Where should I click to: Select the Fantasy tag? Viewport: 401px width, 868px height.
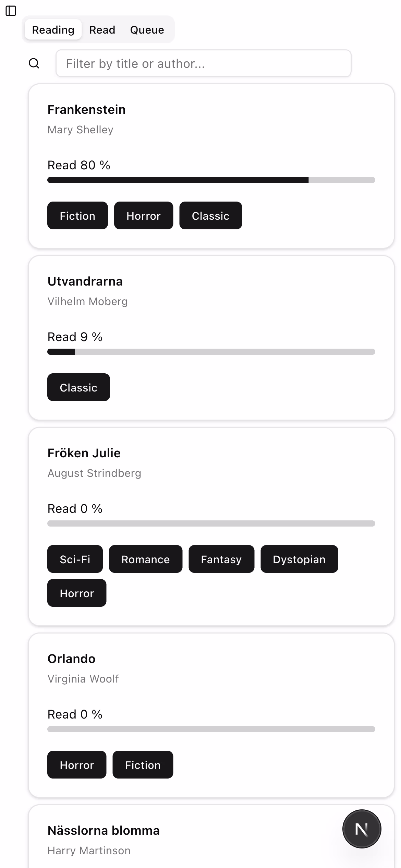point(221,559)
